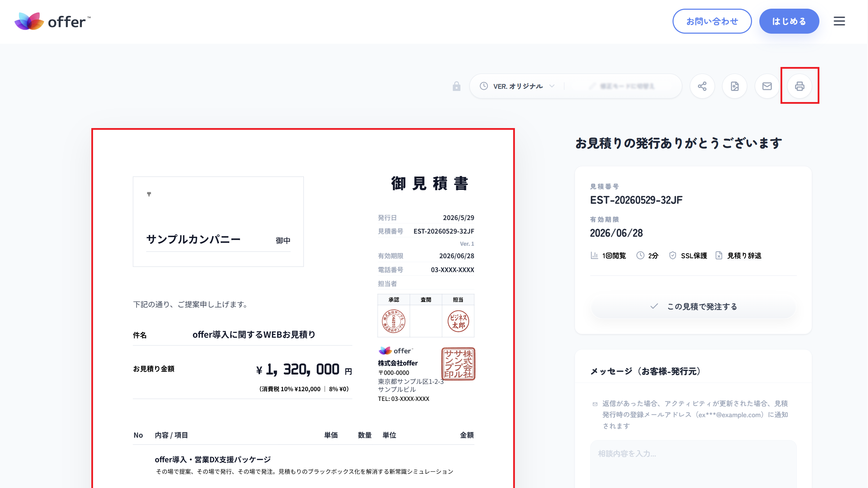Click the email envelope icon button
868x488 pixels.
click(x=767, y=86)
